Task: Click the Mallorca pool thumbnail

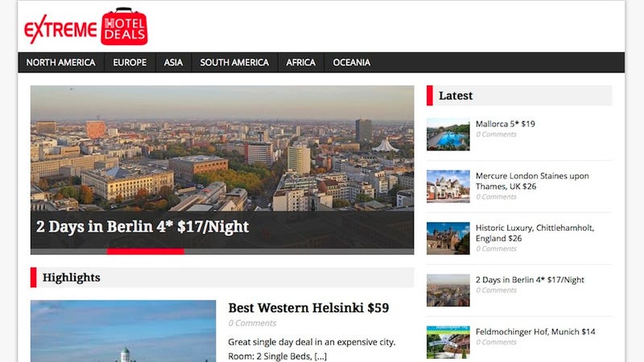Action: click(x=448, y=134)
